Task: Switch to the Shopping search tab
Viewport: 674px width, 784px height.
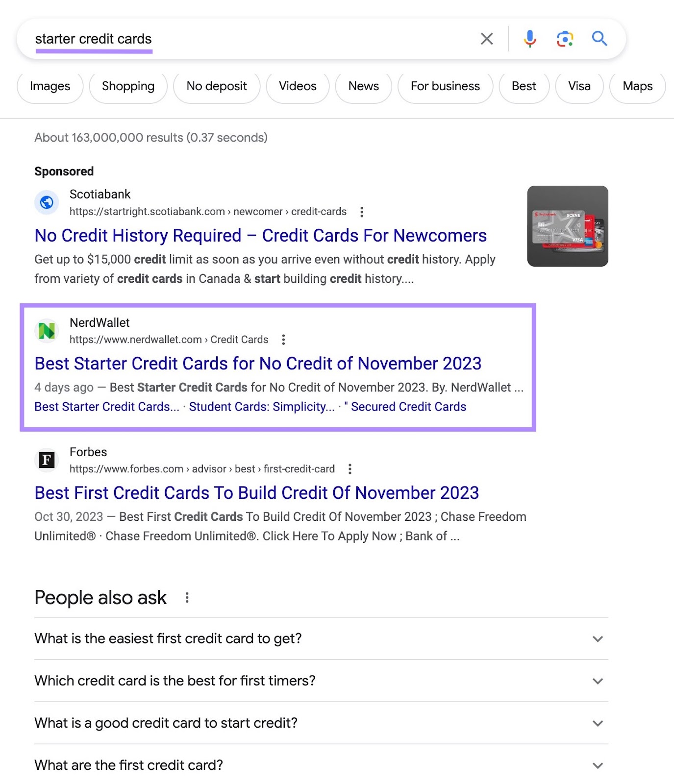Action: [x=128, y=86]
